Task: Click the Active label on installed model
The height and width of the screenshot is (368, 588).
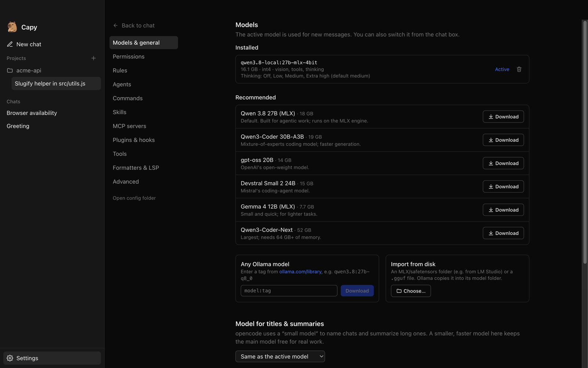Action: tap(502, 69)
